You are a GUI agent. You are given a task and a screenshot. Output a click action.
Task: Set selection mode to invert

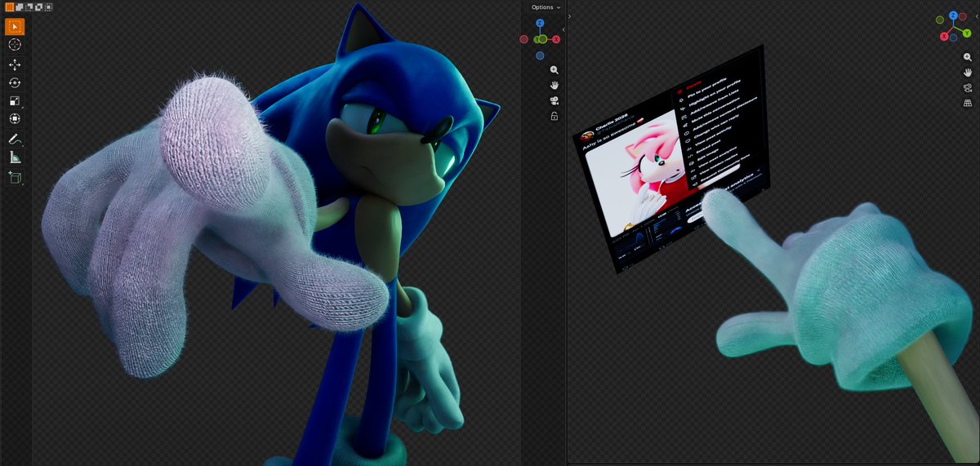[38, 7]
